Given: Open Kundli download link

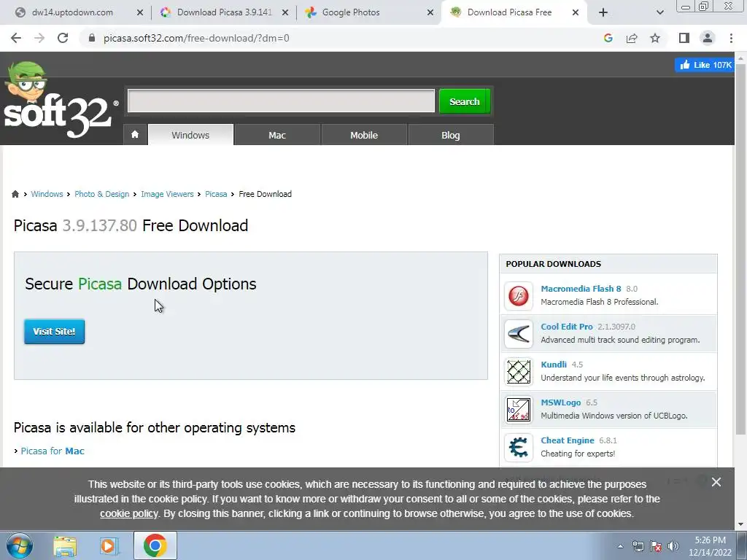Looking at the screenshot, I should [554, 365].
